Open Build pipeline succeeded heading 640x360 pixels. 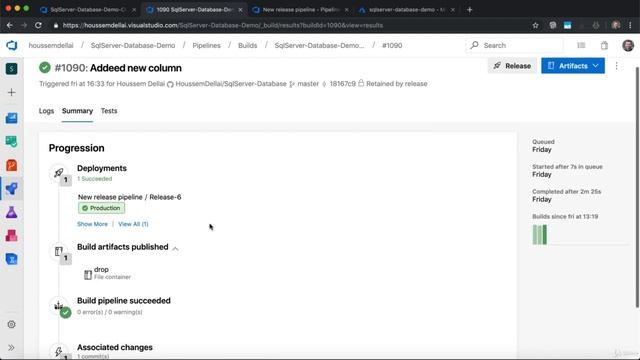point(124,300)
